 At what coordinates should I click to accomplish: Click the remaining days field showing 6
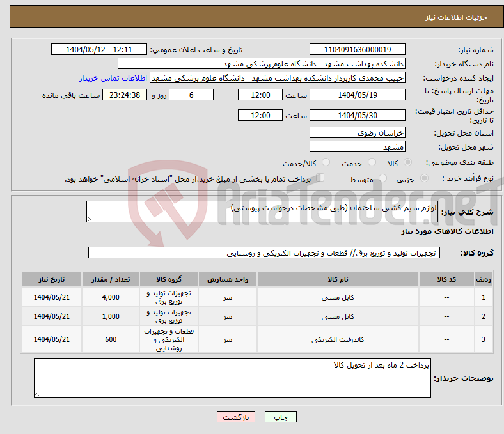click(x=191, y=95)
